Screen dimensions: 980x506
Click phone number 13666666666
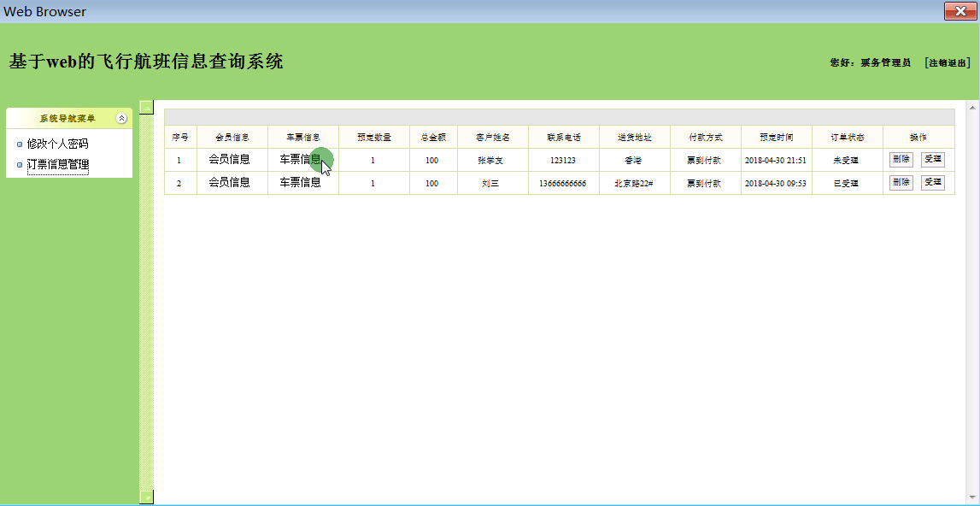[562, 183]
